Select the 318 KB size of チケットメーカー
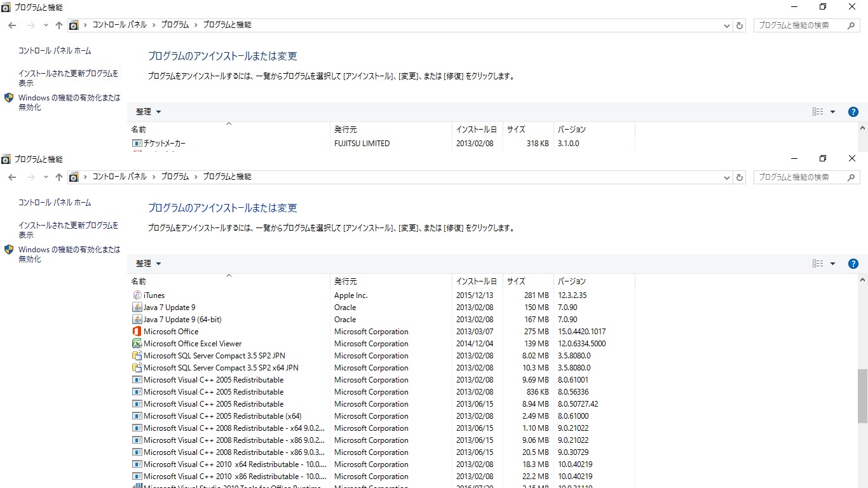The height and width of the screenshot is (488, 868). (538, 144)
